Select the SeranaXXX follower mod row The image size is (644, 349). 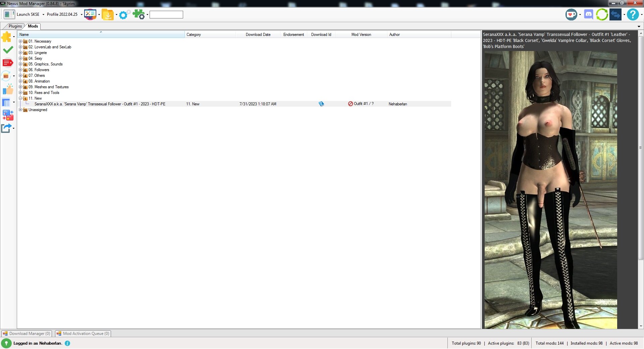(234, 104)
